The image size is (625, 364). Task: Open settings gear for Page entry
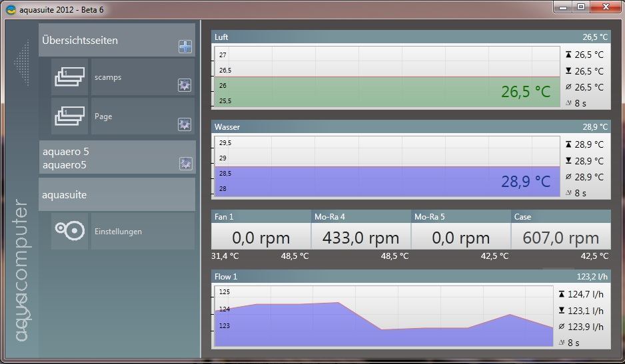pyautogui.click(x=184, y=124)
